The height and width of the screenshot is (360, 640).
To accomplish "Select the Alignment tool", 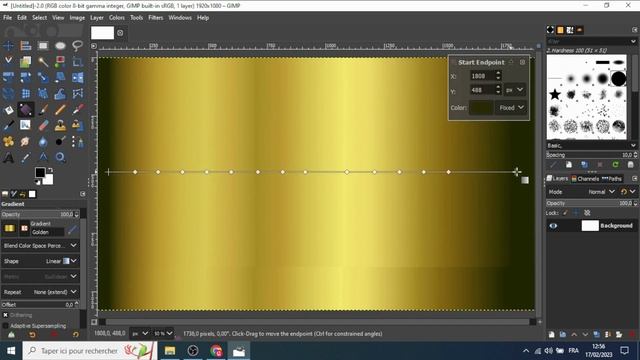I will tap(26, 46).
